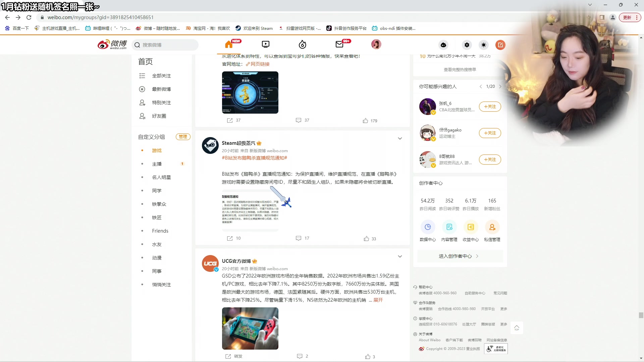The image size is (644, 362).
Task: Click the game controller icon in header
Action: 443,45
